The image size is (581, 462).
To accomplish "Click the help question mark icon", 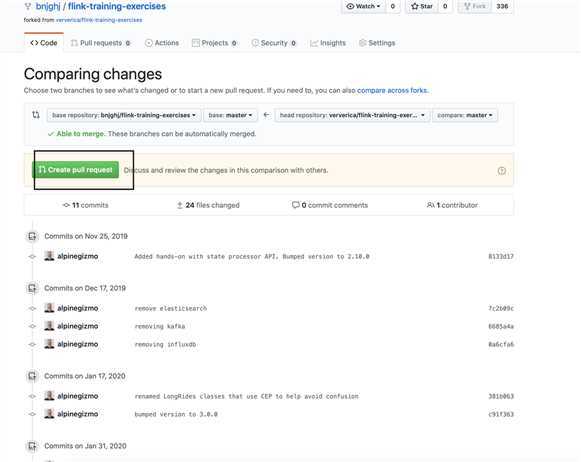I will pyautogui.click(x=502, y=170).
